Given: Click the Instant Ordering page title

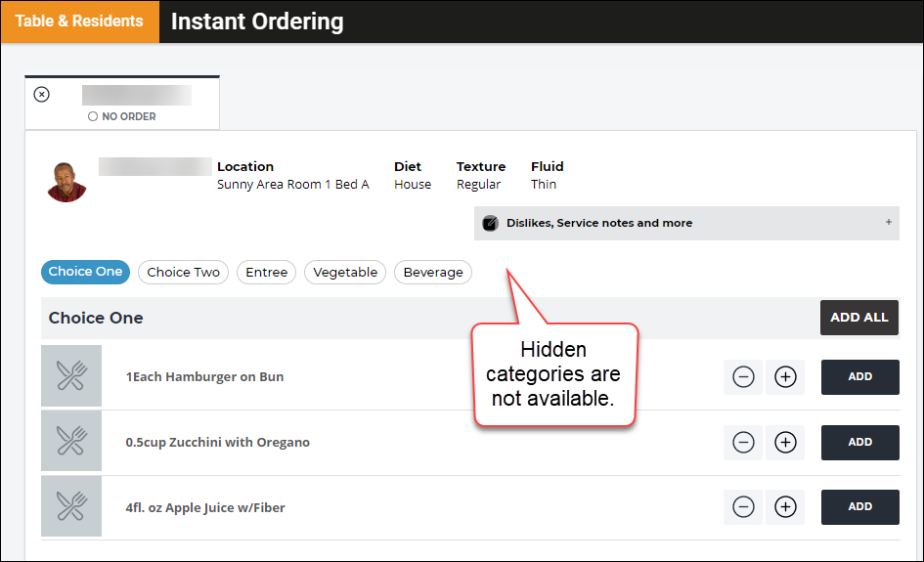Looking at the screenshot, I should pyautogui.click(x=257, y=22).
